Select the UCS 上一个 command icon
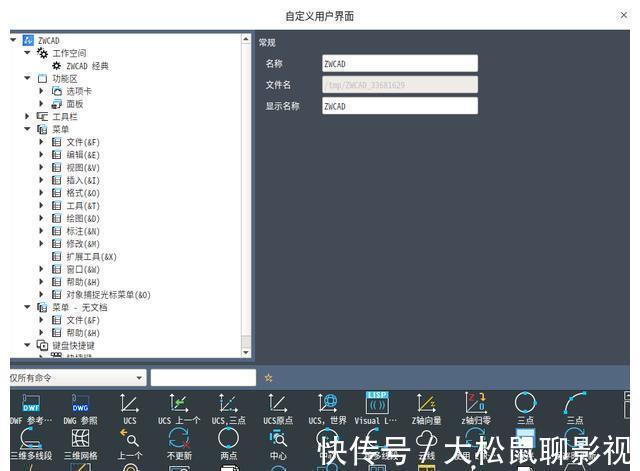The width and height of the screenshot is (640, 471). tap(179, 403)
